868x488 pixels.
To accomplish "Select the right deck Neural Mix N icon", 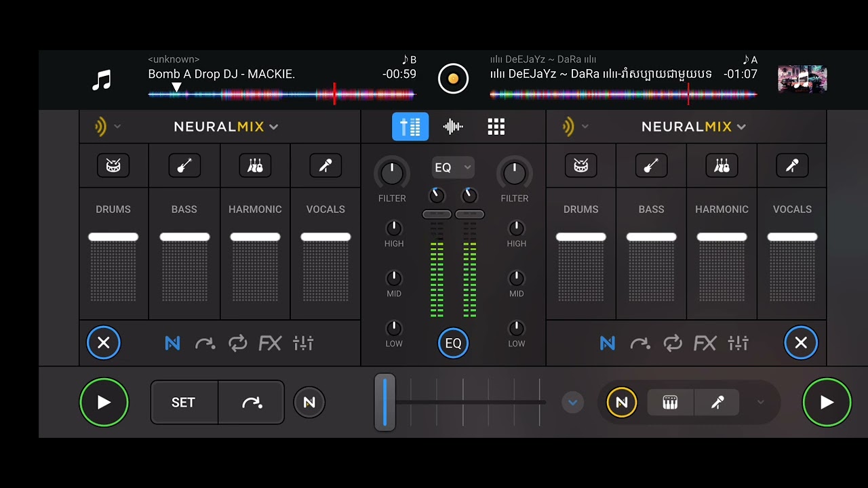I will point(608,344).
